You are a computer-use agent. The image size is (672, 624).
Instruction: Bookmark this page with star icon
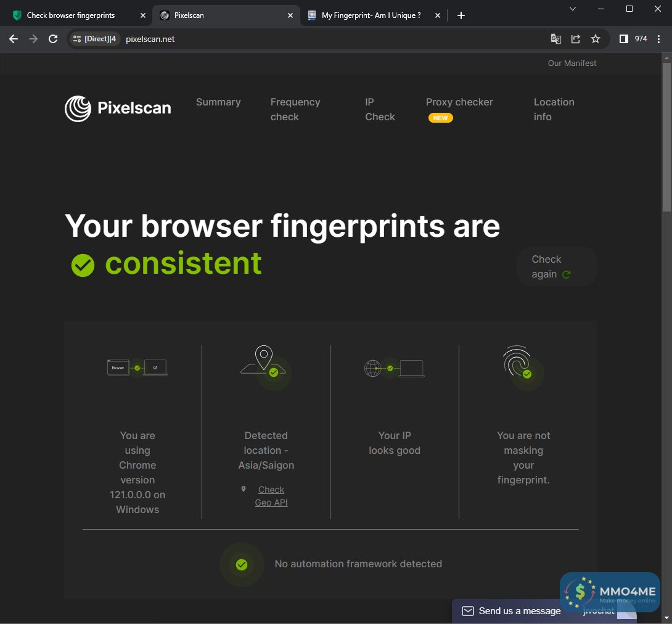click(x=596, y=39)
